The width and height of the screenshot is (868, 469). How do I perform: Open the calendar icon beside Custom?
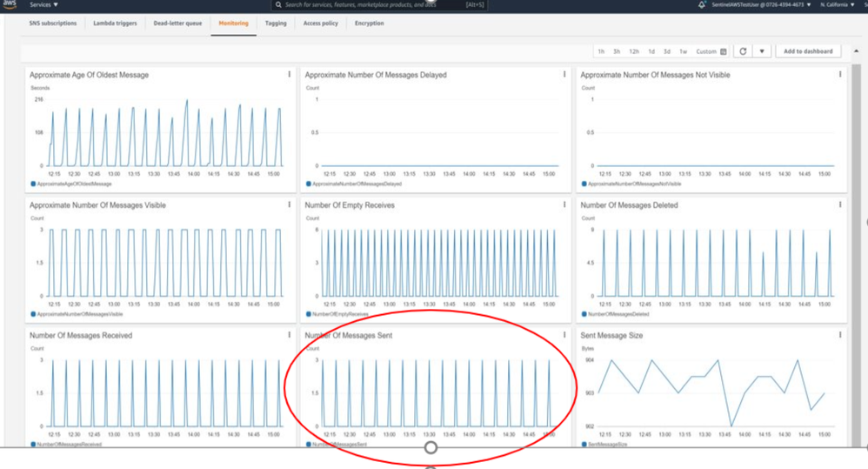tap(723, 51)
